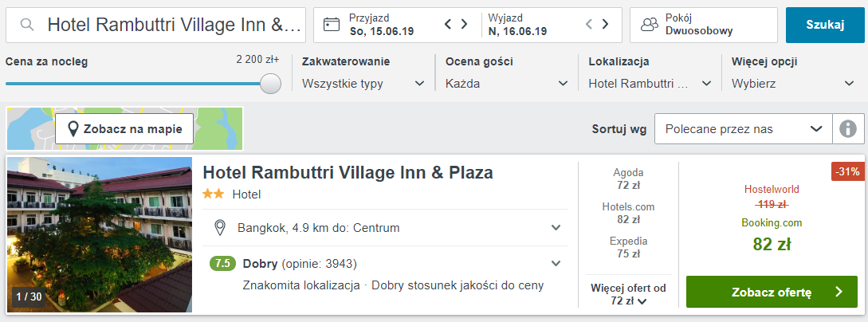This screenshot has height=322, width=868.
Task: Move check-out date back one day
Action: coord(589,25)
